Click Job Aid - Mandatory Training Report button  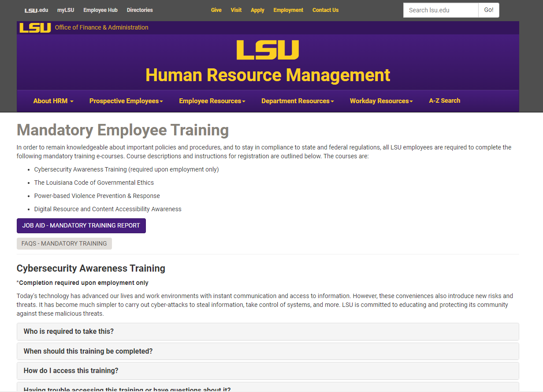[81, 225]
